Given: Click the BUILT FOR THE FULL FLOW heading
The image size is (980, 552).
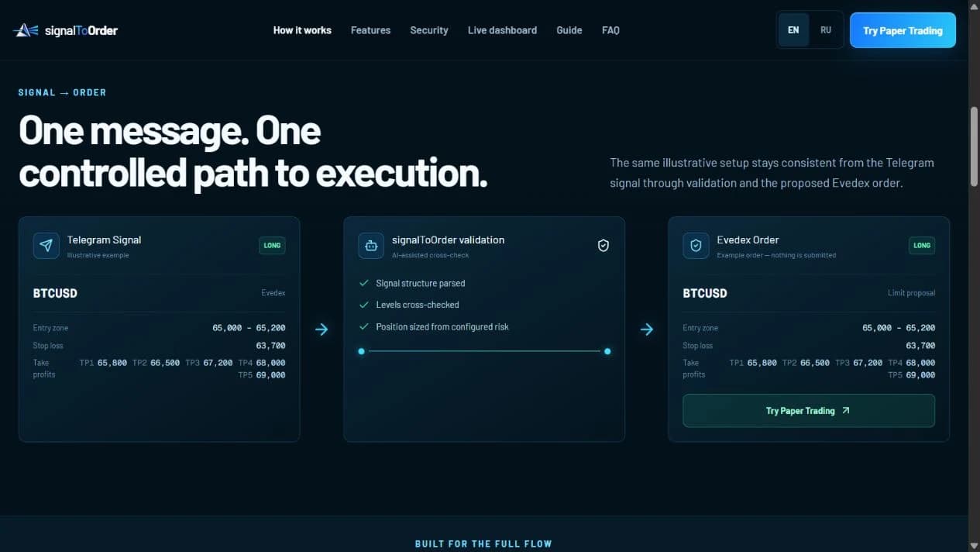Looking at the screenshot, I should click(483, 543).
